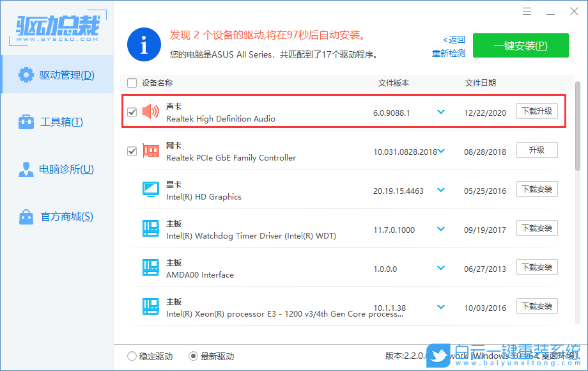Open the hamburger menu at top right
This screenshot has height=371, width=588.
pyautogui.click(x=527, y=11)
